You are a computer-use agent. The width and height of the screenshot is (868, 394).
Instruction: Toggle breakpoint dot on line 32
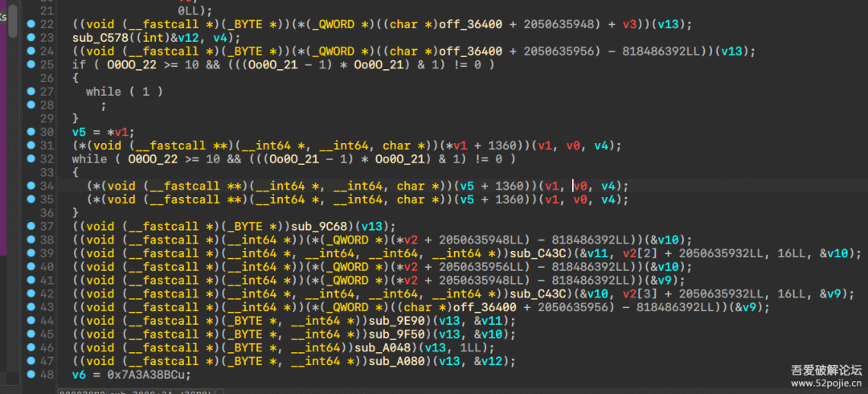pyautogui.click(x=31, y=158)
